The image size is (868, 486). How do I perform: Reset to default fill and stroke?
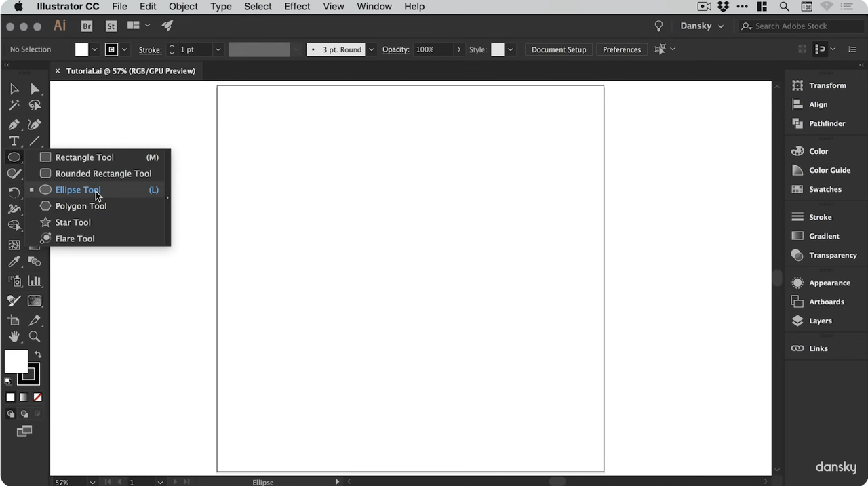coord(8,381)
